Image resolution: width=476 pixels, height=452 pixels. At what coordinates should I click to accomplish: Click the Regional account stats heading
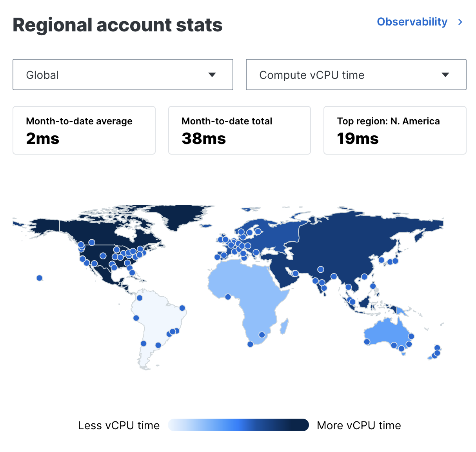click(118, 25)
